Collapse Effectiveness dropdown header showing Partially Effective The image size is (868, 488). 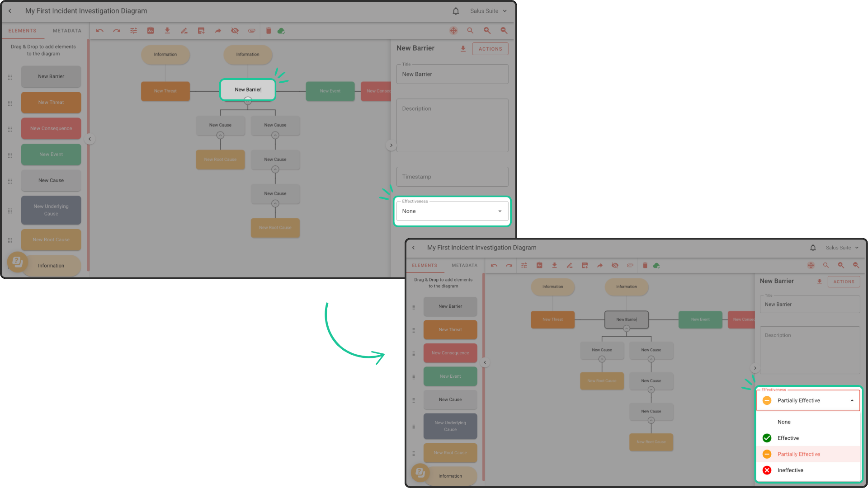pos(808,401)
